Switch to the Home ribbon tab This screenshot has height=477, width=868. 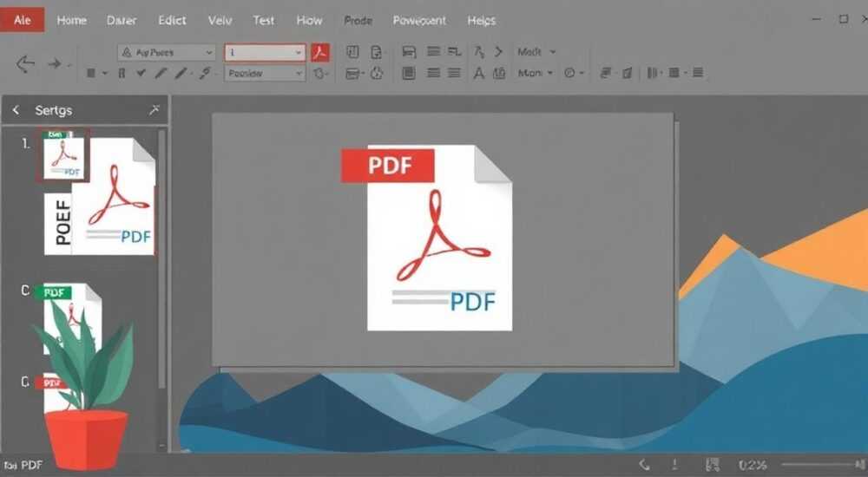click(x=71, y=21)
